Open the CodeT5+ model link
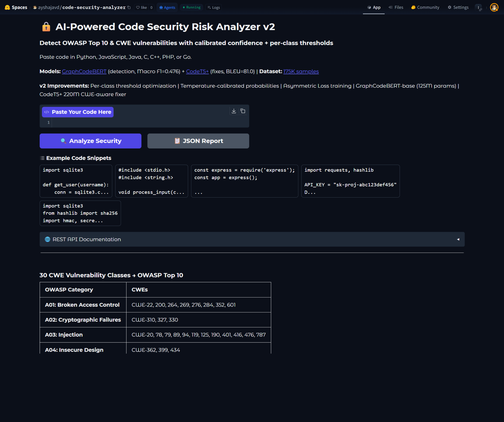Image resolution: width=504 pixels, height=422 pixels. [197, 71]
